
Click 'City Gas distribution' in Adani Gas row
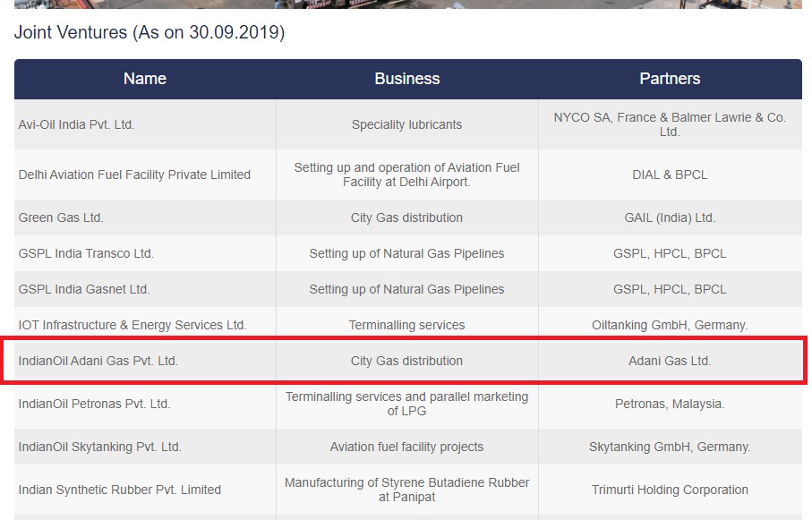tap(407, 361)
